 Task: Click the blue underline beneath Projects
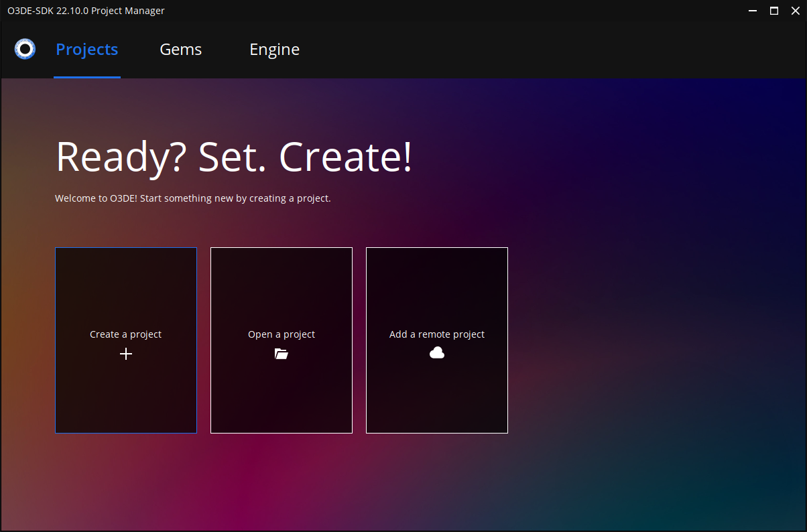86,78
